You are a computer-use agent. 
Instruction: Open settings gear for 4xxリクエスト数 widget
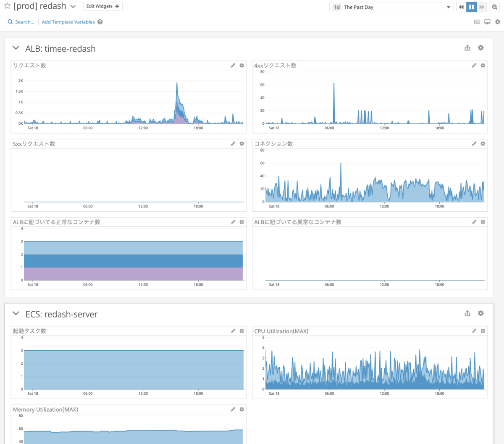[483, 66]
